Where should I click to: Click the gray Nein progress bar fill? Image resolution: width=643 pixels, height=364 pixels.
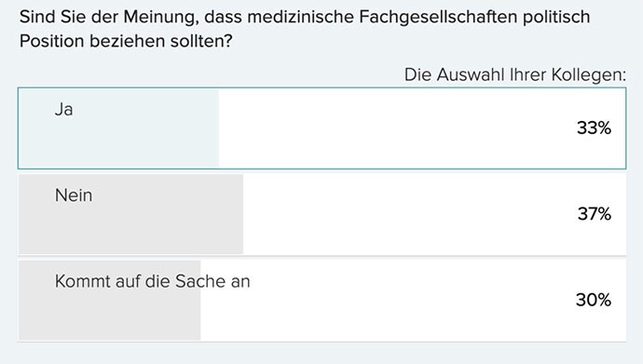[x=130, y=214]
